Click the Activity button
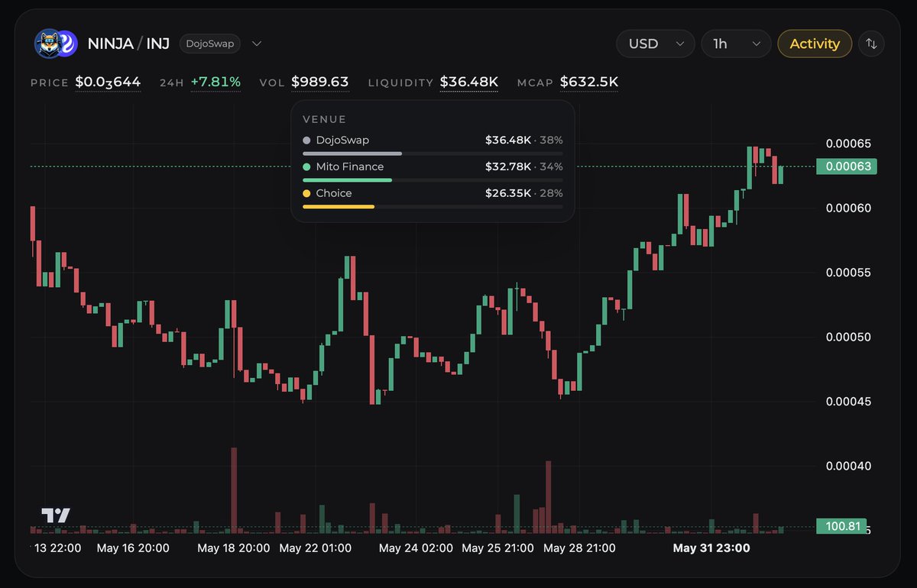Viewport: 917px width, 588px height. [815, 44]
